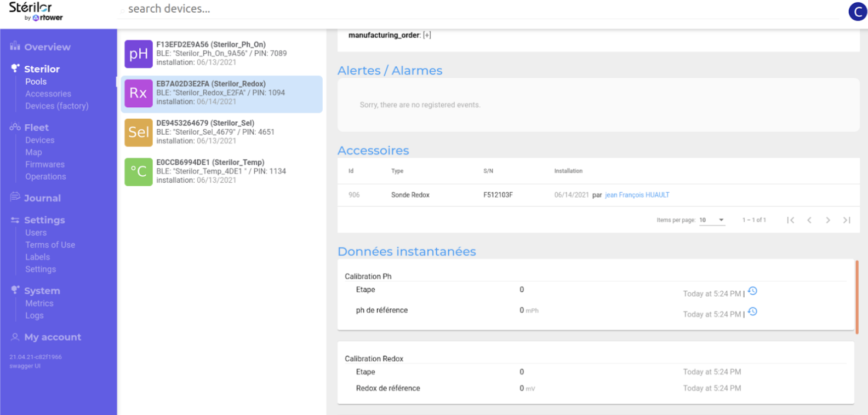Click the Installation column header
Screen dimensions: 868x415
coord(568,171)
